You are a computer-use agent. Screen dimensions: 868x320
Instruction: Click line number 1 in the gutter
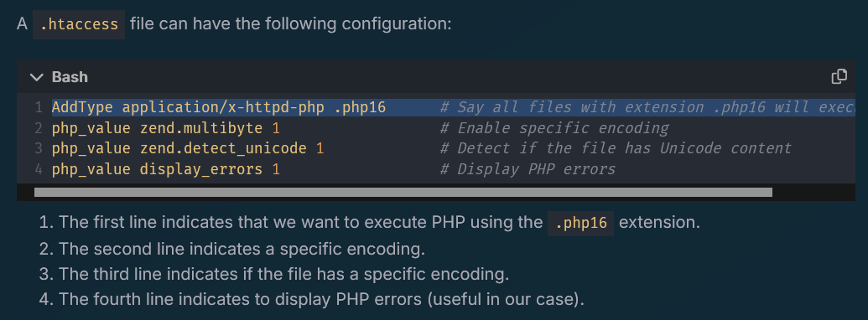[39, 108]
